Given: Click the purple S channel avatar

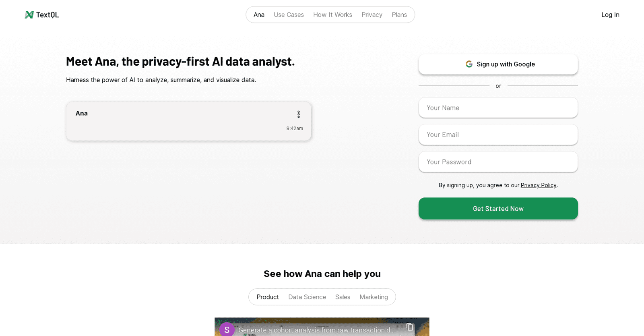Looking at the screenshot, I should (227, 329).
